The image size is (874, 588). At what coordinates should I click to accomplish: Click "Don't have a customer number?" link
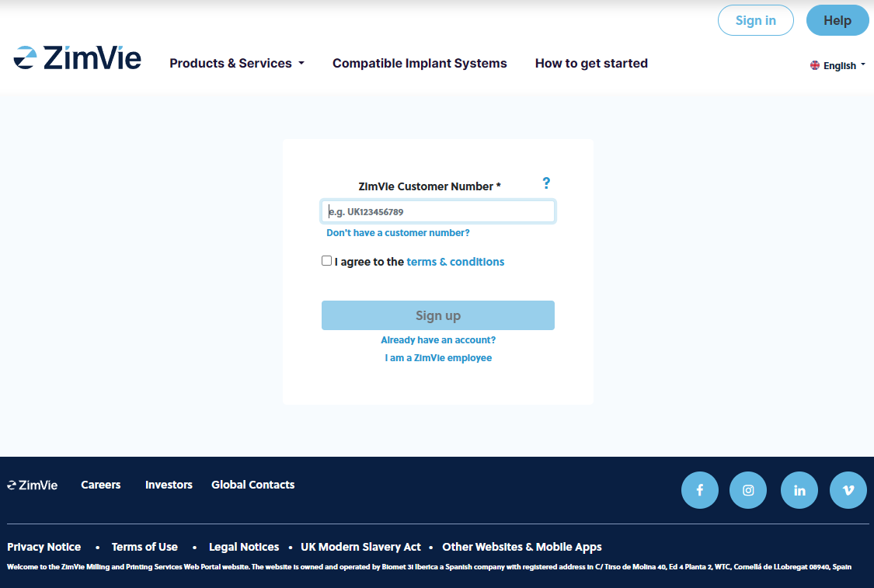click(398, 233)
